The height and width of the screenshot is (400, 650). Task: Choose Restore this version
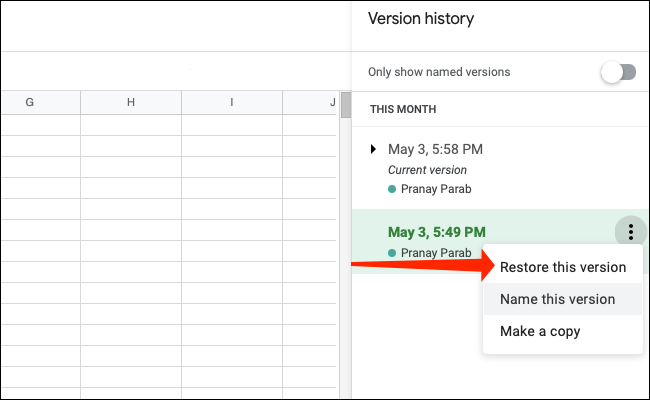[x=563, y=267]
